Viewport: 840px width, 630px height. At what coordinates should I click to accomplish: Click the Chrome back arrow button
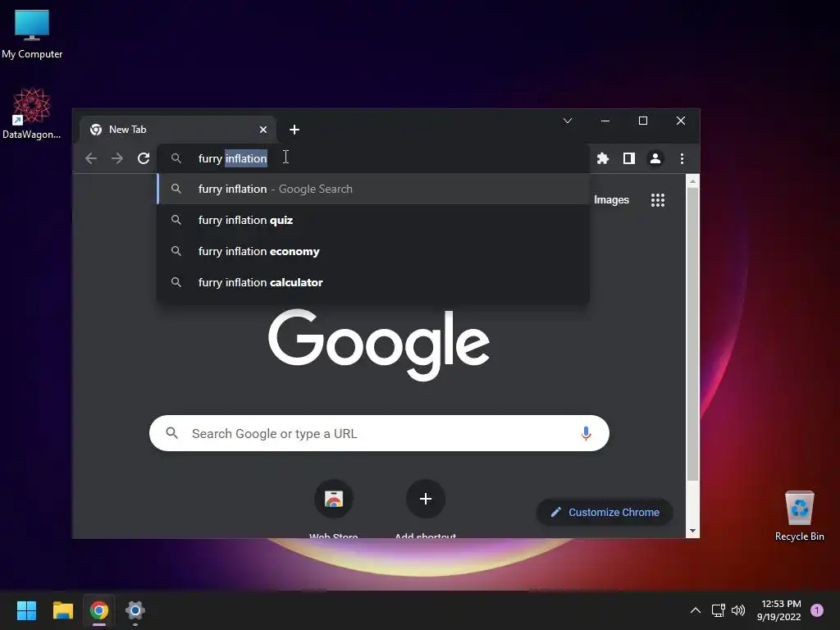point(91,158)
